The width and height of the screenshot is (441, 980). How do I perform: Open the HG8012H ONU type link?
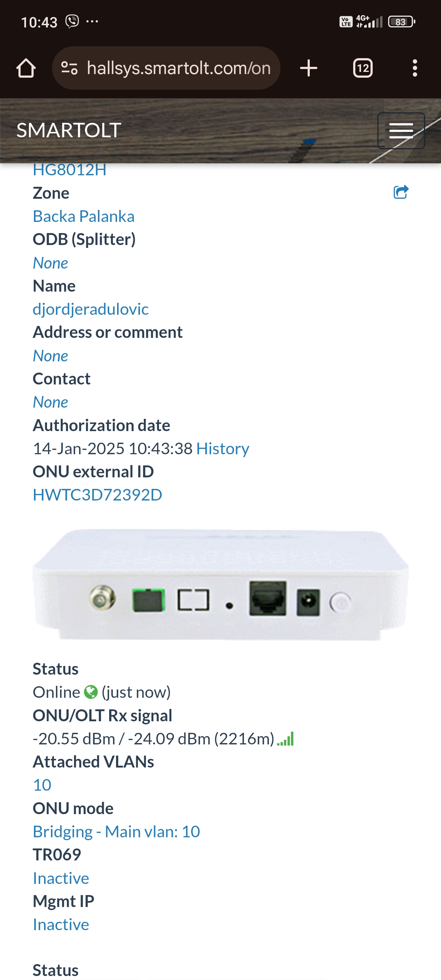[x=70, y=170]
